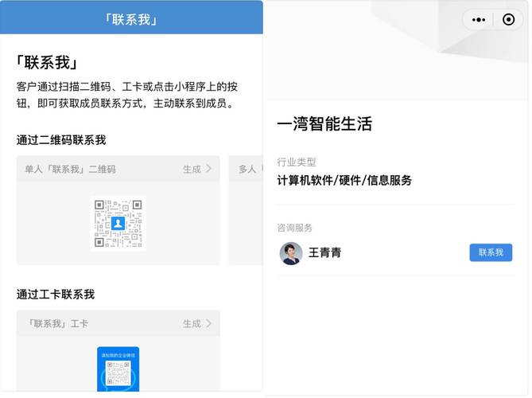
Task: Click the 计算机软件/硬件/信息服务 industry text
Action: (x=344, y=180)
